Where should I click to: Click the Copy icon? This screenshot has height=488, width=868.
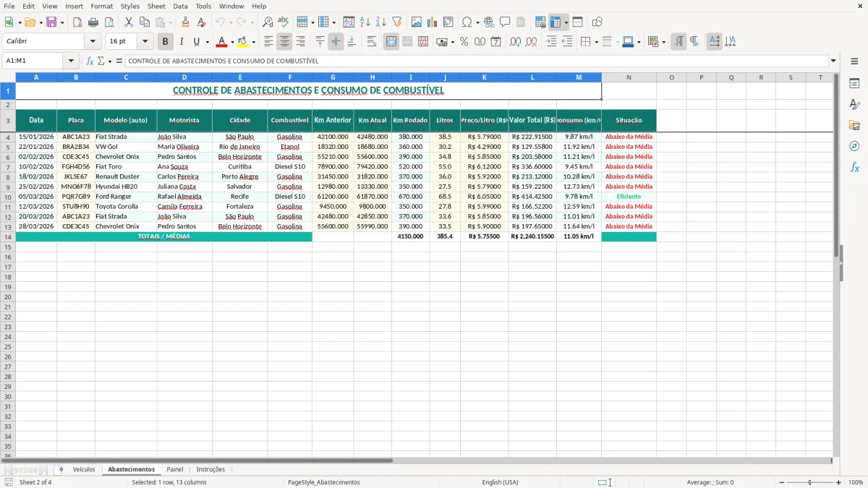(144, 22)
